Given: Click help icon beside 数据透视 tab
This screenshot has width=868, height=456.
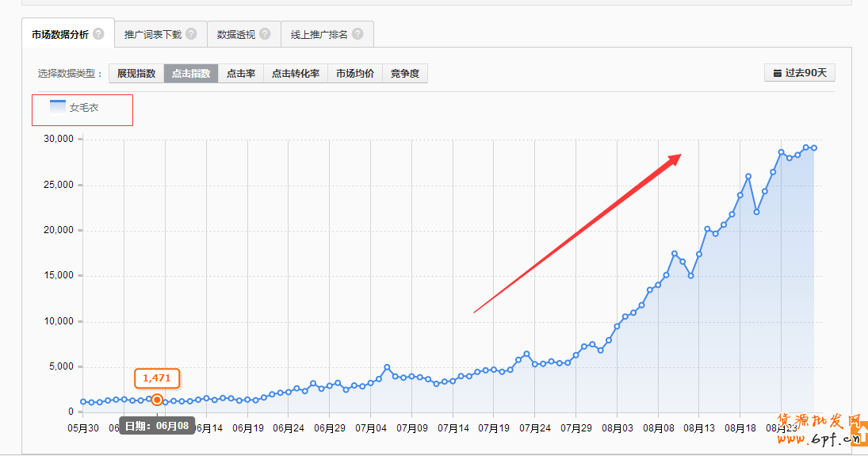Looking at the screenshot, I should pyautogui.click(x=265, y=34).
